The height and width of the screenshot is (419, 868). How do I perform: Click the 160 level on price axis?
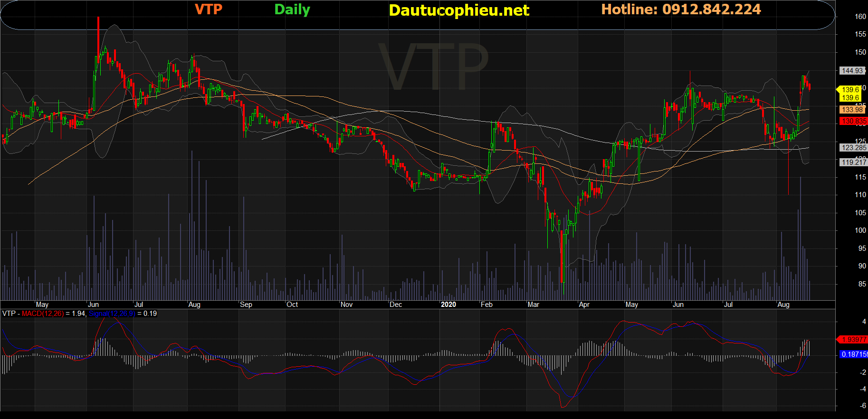tap(860, 17)
